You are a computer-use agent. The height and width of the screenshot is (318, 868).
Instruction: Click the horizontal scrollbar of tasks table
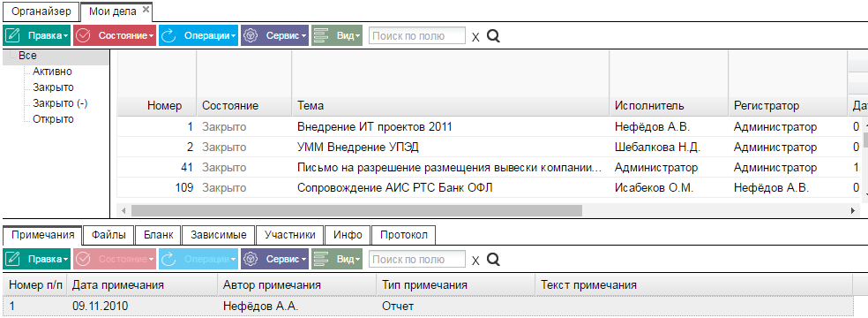coord(357,210)
